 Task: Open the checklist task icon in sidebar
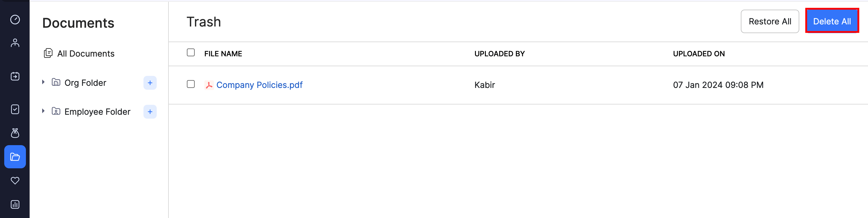tap(15, 109)
